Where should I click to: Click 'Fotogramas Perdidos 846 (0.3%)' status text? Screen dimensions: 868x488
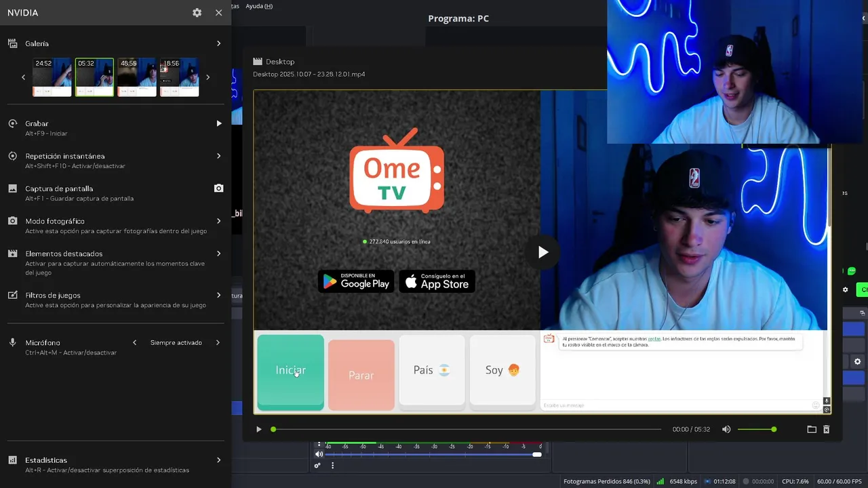pyautogui.click(x=607, y=481)
